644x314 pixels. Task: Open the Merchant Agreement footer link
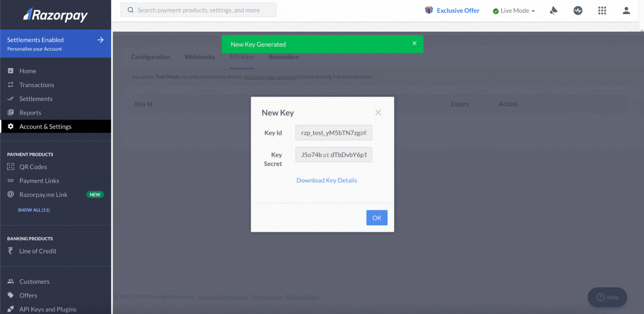click(x=223, y=296)
